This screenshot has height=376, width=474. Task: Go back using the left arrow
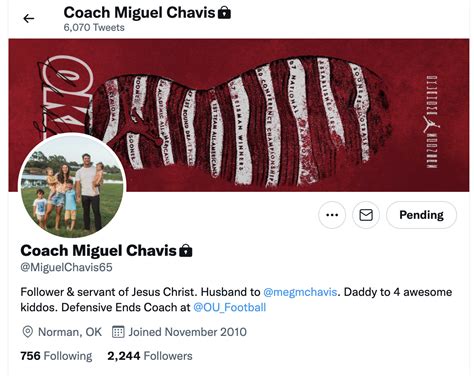coord(29,19)
